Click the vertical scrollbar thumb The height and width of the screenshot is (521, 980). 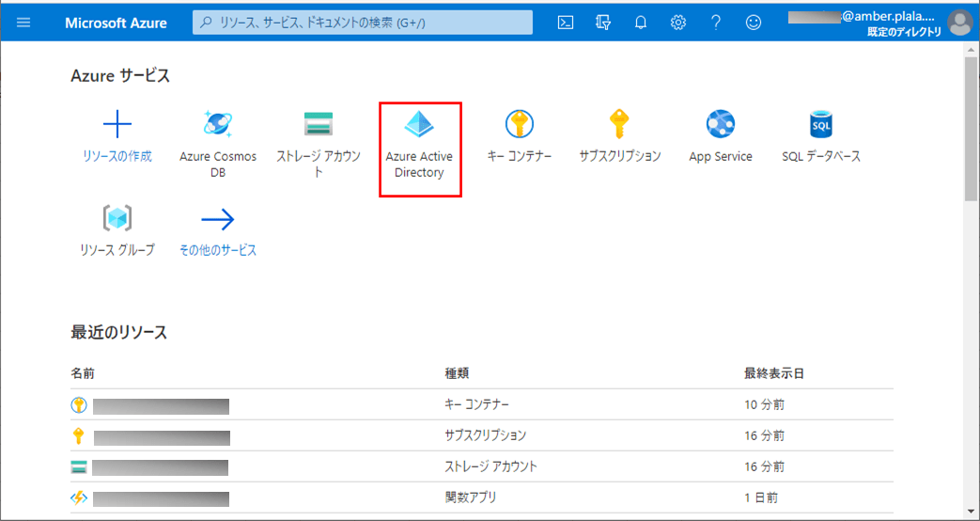(x=971, y=130)
